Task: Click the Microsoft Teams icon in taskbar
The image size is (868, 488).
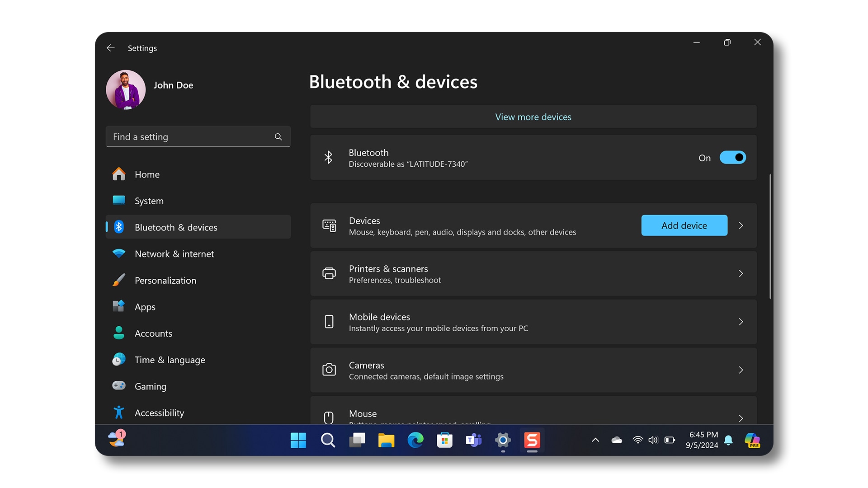Action: click(x=474, y=441)
